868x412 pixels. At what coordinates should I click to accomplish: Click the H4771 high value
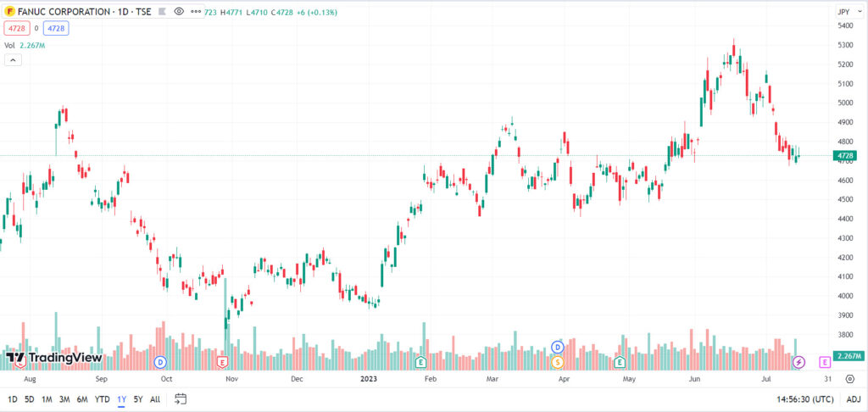point(232,12)
